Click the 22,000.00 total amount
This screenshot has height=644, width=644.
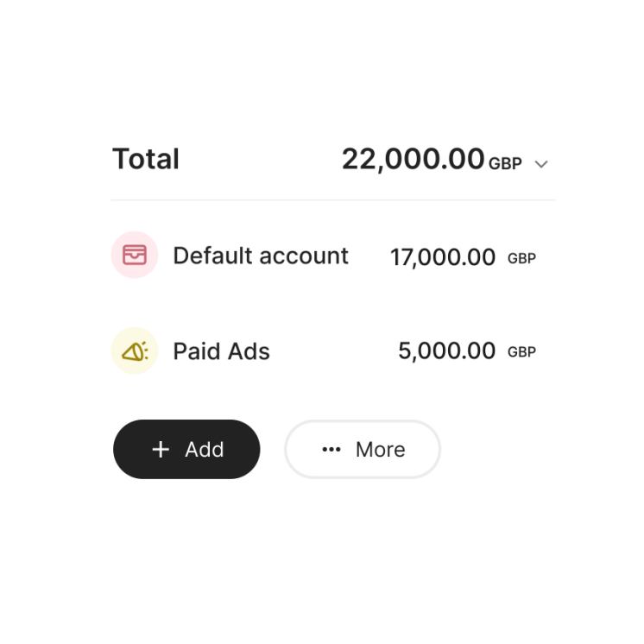[x=413, y=159]
